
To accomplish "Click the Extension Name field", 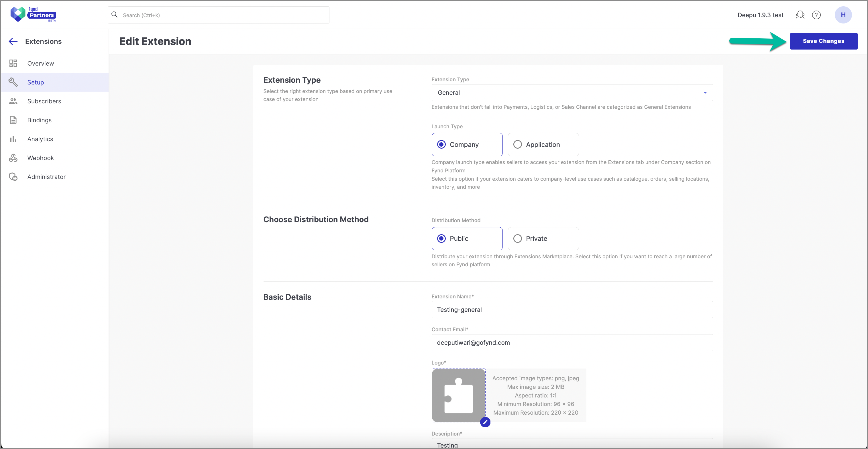I will click(572, 310).
